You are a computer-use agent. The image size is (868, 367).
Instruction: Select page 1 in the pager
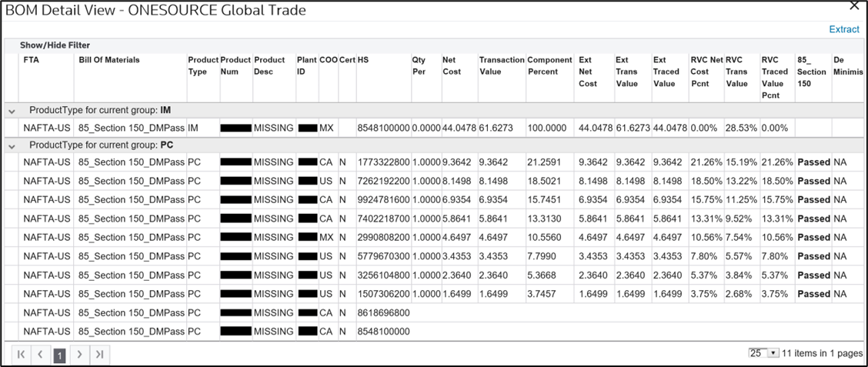(59, 355)
